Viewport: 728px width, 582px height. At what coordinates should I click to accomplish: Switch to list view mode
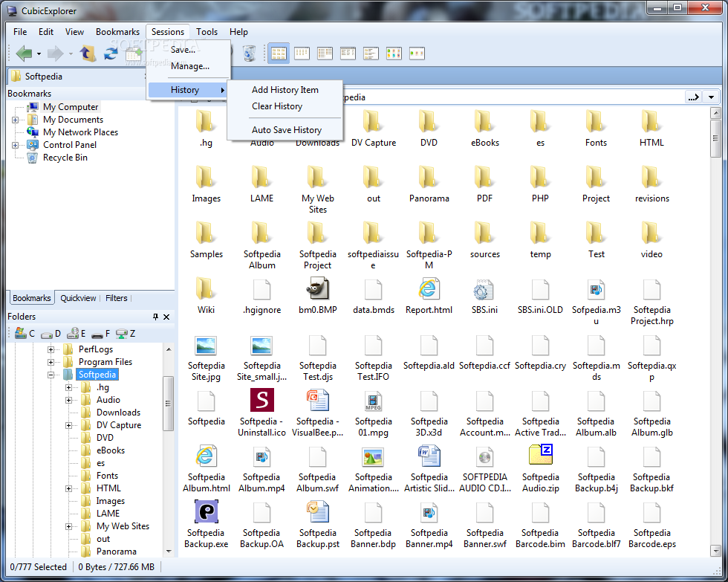pyautogui.click(x=325, y=54)
